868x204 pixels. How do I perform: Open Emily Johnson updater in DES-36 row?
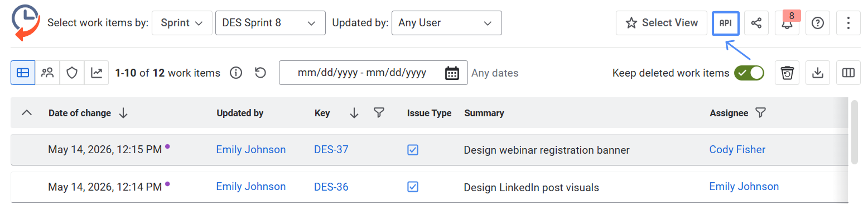[x=251, y=187]
